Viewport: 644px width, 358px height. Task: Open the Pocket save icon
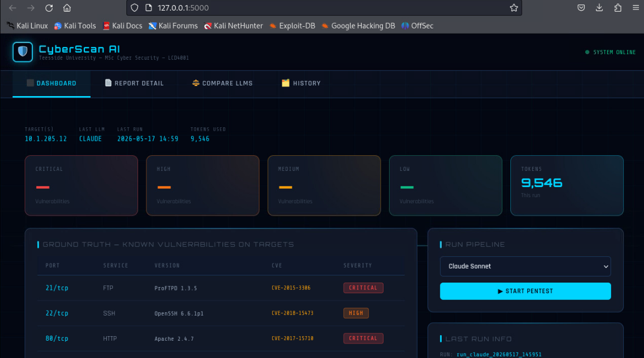pos(581,8)
